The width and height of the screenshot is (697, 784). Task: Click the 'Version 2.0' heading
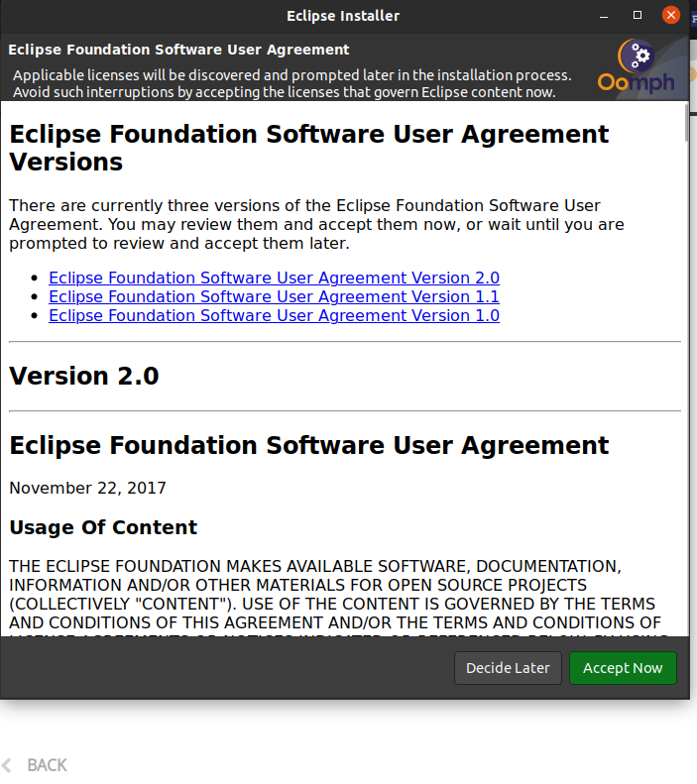(84, 376)
